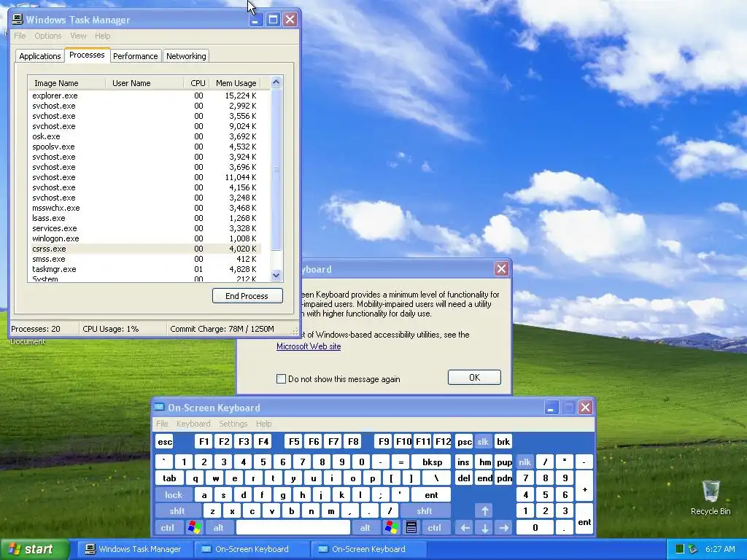
Task: Click the spacebar on On-Screen Keyboard
Action: [x=293, y=528]
